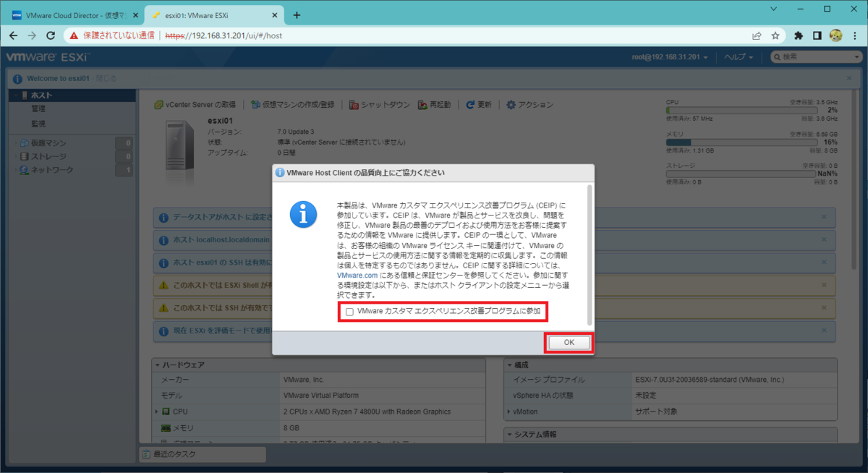The image size is (868, 473).
Task: Select 監視 under ホスト
Action: point(38,124)
